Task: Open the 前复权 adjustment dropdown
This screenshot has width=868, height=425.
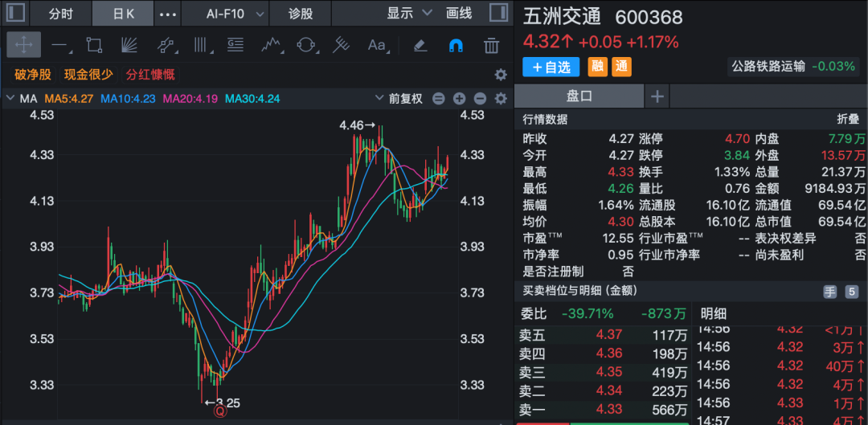Action: [399, 99]
